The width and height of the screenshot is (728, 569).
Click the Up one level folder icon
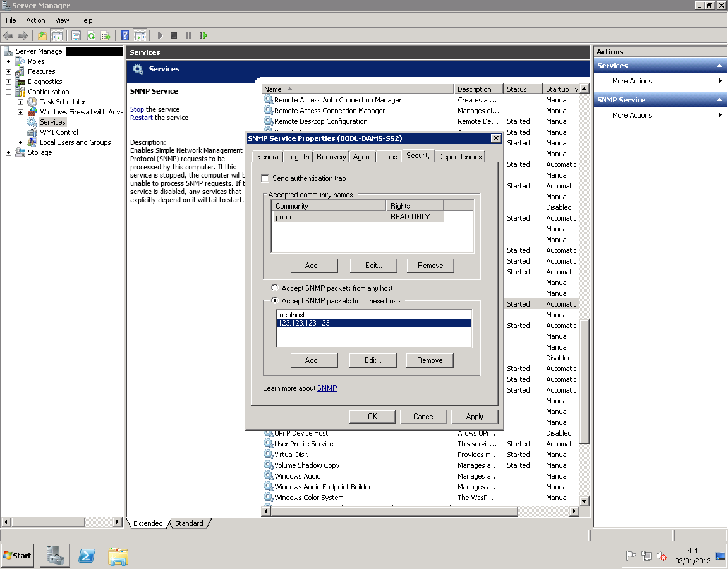click(x=42, y=35)
